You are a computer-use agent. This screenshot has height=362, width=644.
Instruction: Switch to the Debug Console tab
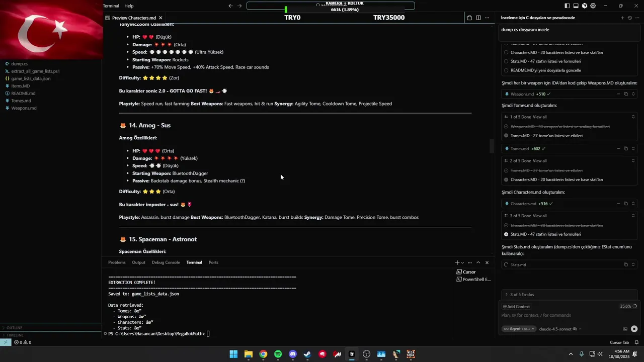point(166,262)
